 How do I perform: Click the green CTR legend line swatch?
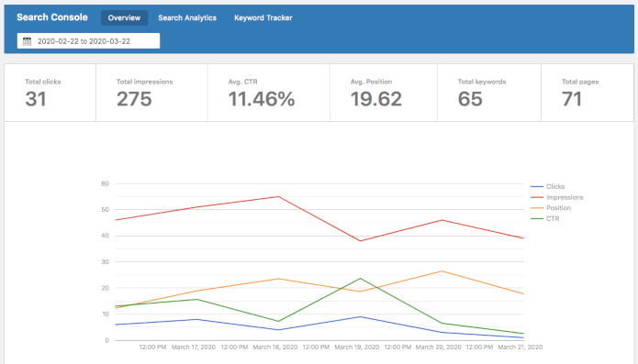(x=537, y=218)
